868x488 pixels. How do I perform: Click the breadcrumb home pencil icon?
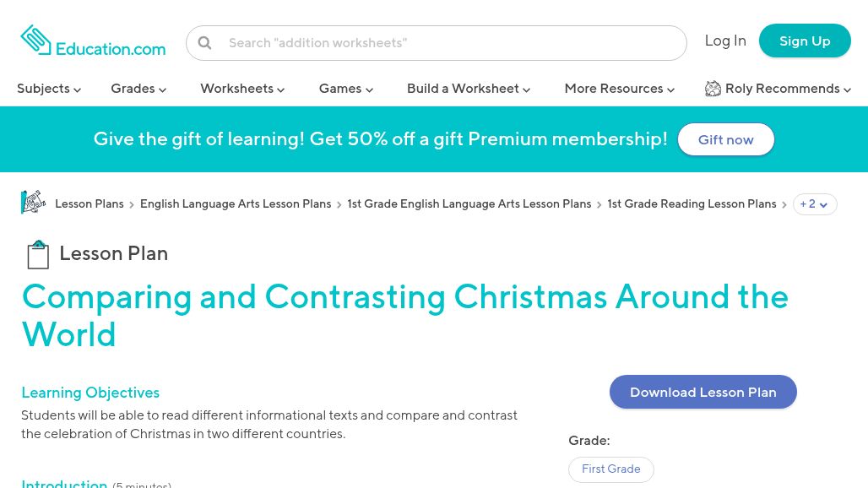click(34, 203)
